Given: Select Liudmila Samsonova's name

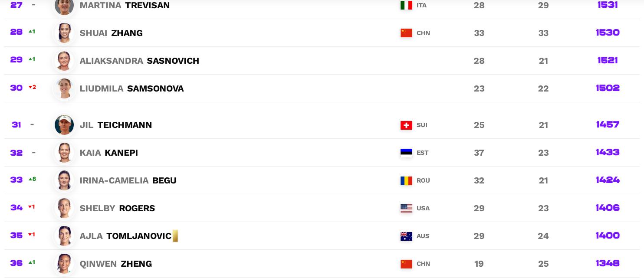Looking at the screenshot, I should point(131,88).
